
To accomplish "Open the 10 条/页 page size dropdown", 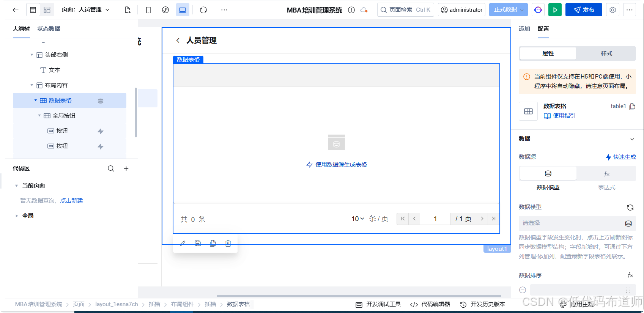I will [358, 219].
